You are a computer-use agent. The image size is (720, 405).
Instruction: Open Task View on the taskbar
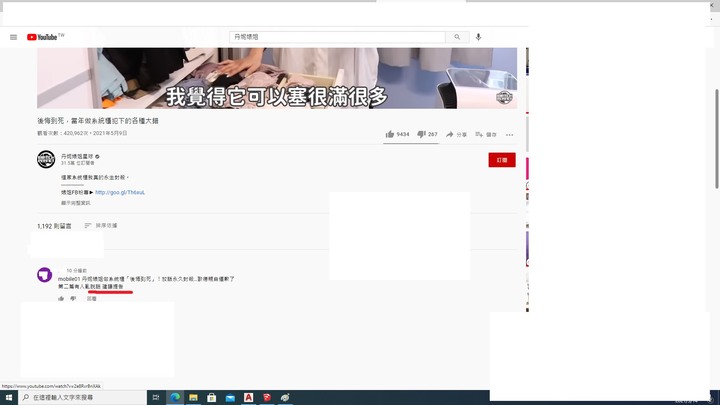156,397
